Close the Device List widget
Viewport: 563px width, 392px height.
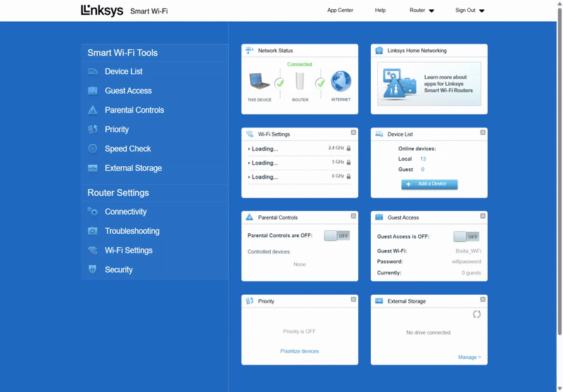coord(483,132)
